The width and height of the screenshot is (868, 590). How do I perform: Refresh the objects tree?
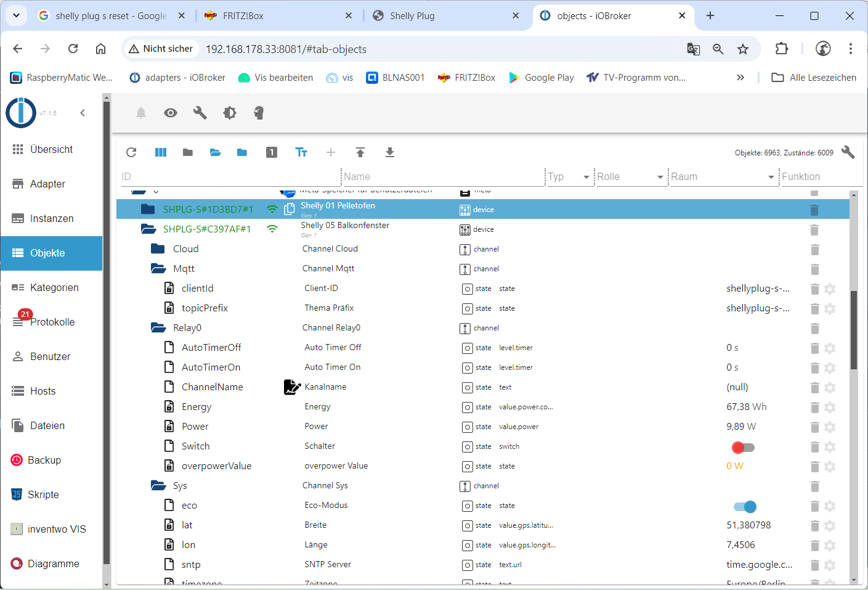(x=131, y=152)
